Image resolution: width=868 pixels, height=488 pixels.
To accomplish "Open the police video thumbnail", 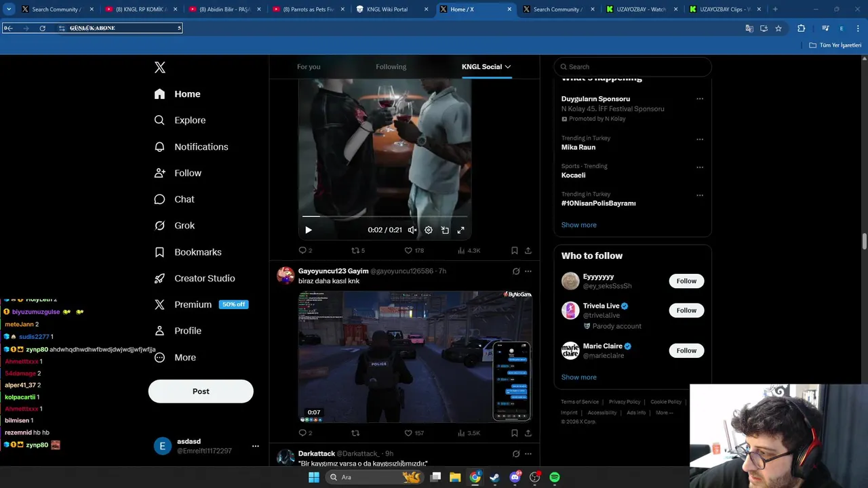I will 415,357.
